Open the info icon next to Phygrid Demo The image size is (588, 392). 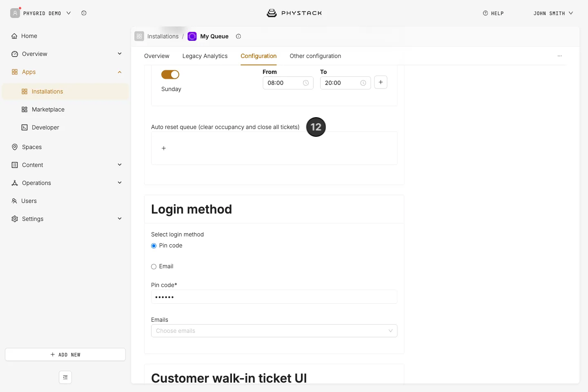tap(84, 13)
